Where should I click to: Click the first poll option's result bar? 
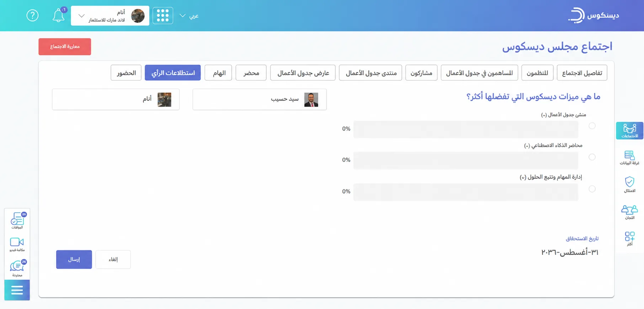[466, 129]
